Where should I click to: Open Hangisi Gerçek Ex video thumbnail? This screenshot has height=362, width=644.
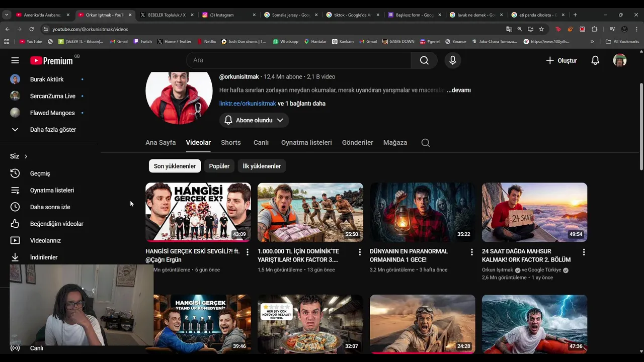pos(198,212)
